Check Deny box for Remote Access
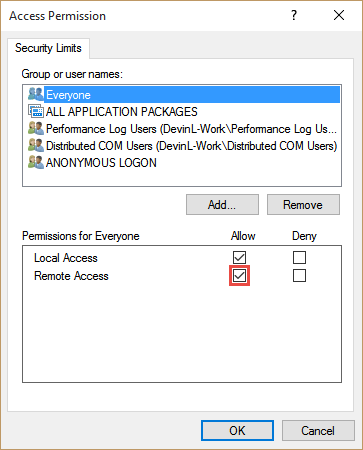Viewport: 363px width, 450px height. 299,276
